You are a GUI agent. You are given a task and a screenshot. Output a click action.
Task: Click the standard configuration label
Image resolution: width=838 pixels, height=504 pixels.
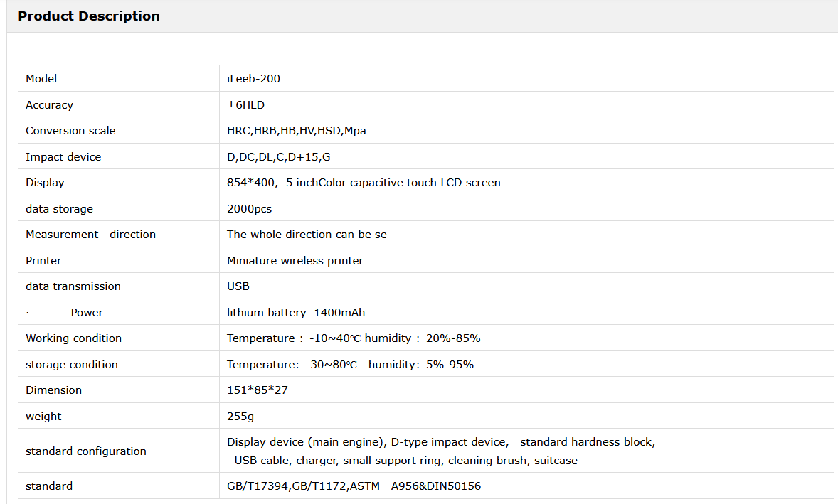click(85, 451)
